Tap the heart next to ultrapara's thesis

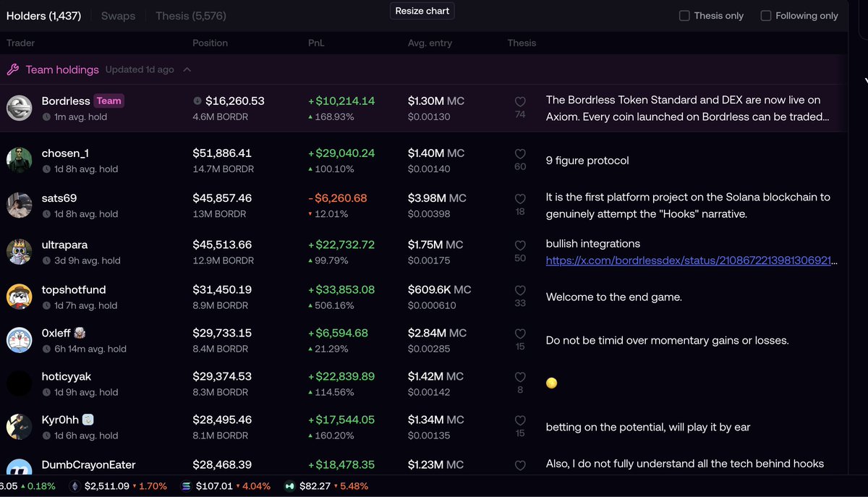click(520, 245)
